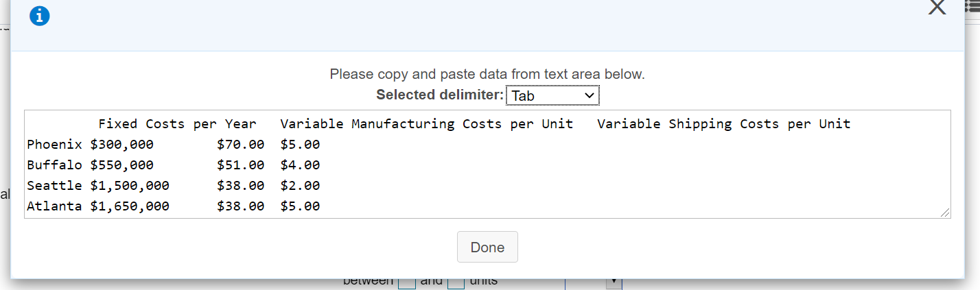980x290 pixels.
Task: Click the $1,500,000 fixed cost value
Action: [x=130, y=186]
